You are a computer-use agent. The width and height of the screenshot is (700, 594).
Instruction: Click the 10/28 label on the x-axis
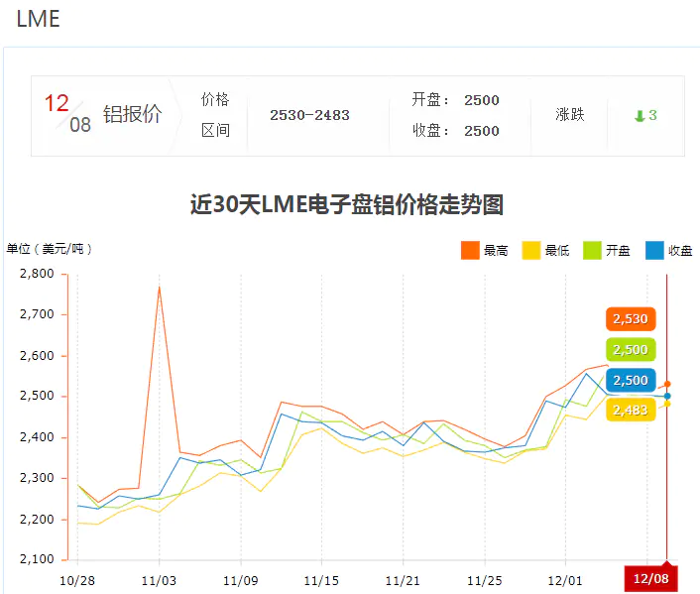77,580
